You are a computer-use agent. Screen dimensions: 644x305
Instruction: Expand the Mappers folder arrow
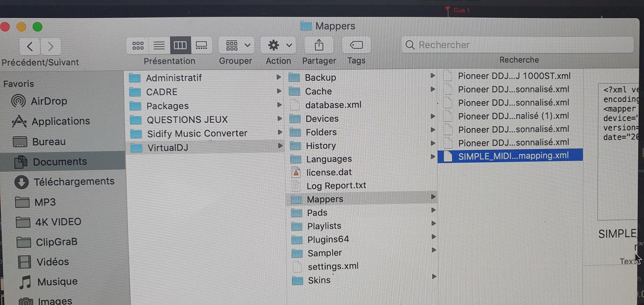pyautogui.click(x=433, y=197)
